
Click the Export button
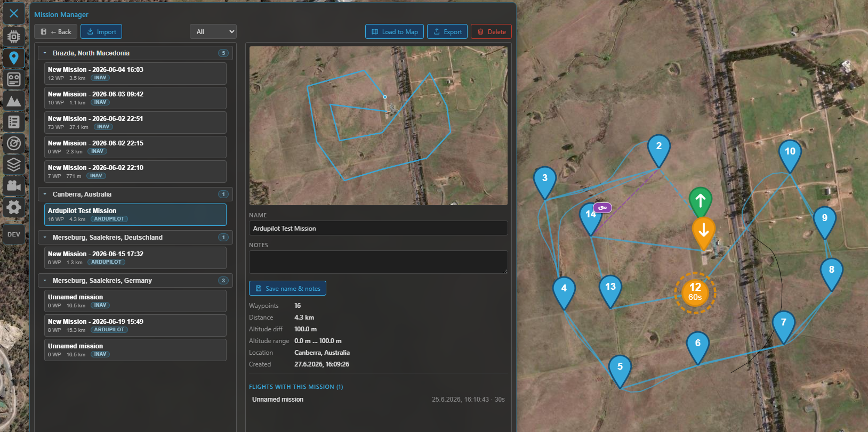448,32
